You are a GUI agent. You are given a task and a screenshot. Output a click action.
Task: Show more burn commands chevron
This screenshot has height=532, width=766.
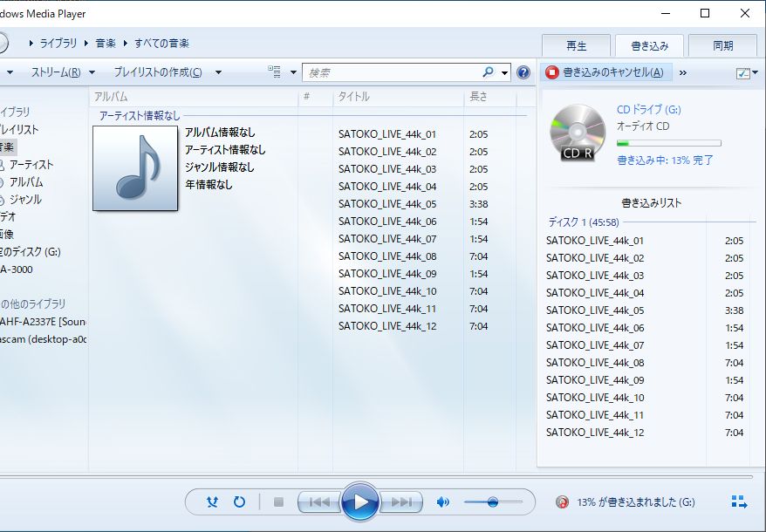pos(683,72)
